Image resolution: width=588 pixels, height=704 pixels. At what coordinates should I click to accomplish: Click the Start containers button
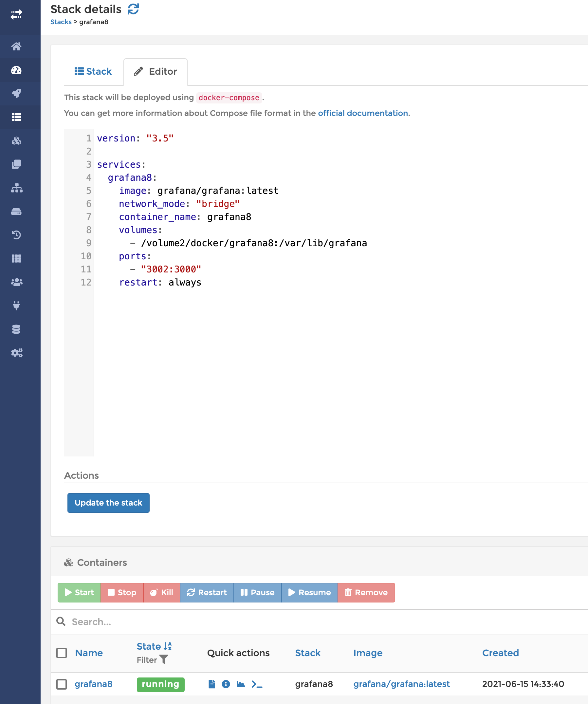tap(79, 592)
